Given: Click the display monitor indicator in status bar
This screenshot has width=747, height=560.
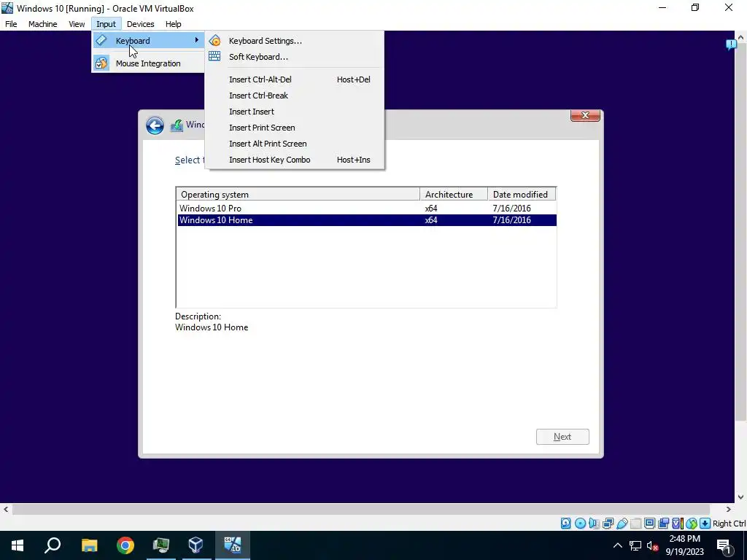Looking at the screenshot, I should click(649, 524).
